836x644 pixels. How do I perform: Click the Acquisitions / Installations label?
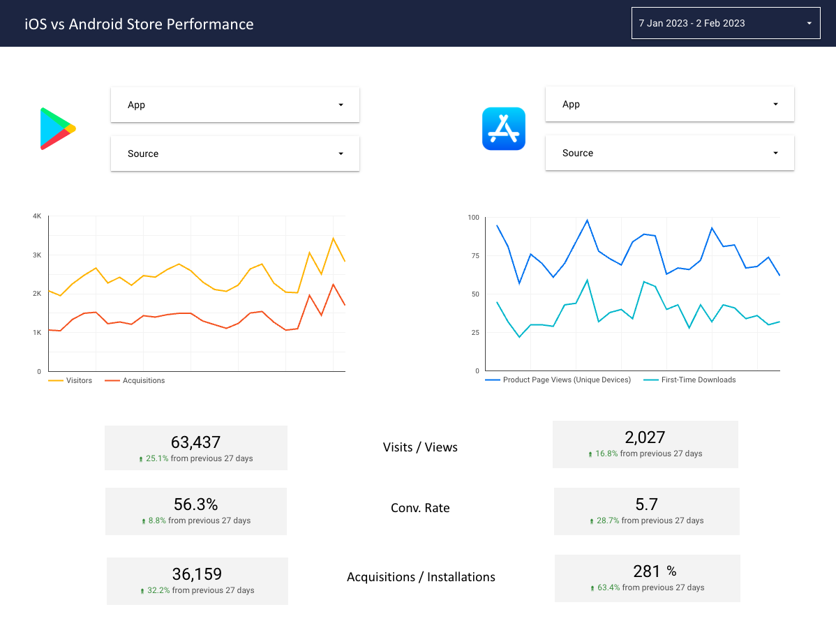tap(421, 577)
